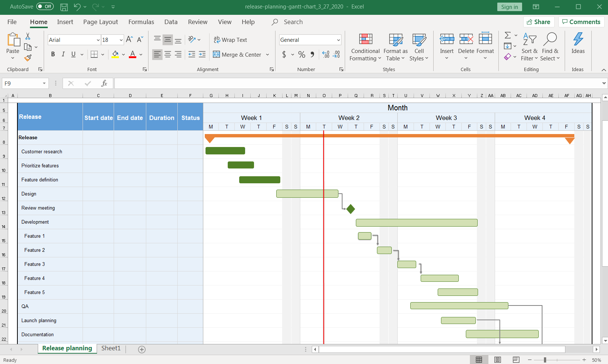The height and width of the screenshot is (364, 608).
Task: Open the font name dropdown showing Arial
Action: click(x=98, y=40)
